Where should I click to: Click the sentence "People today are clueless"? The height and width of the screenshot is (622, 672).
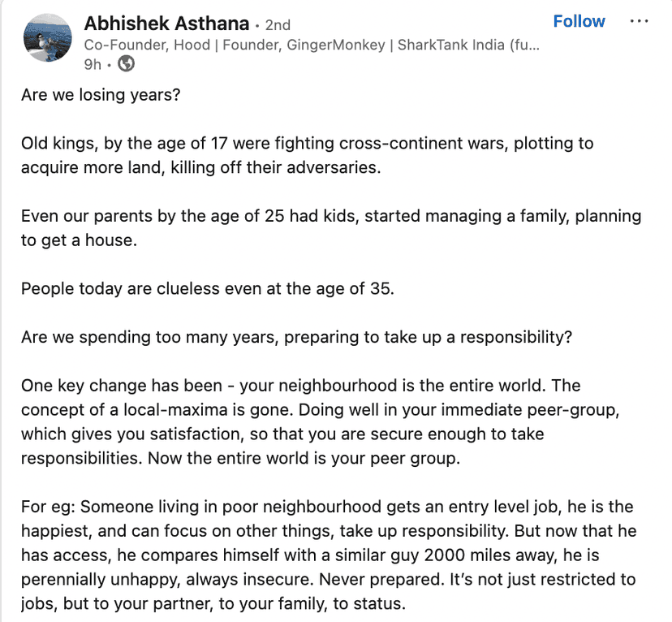click(x=207, y=289)
